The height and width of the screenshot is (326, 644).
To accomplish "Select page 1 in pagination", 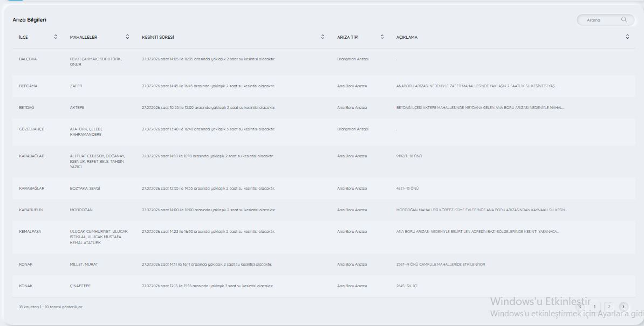I will [x=594, y=307].
